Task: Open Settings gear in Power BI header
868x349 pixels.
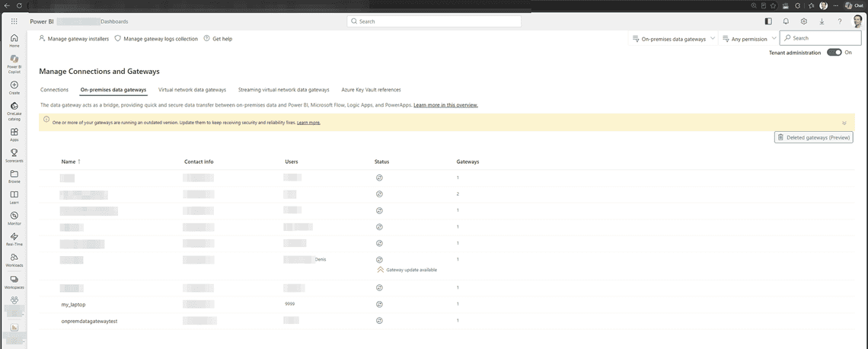Action: pyautogui.click(x=804, y=21)
